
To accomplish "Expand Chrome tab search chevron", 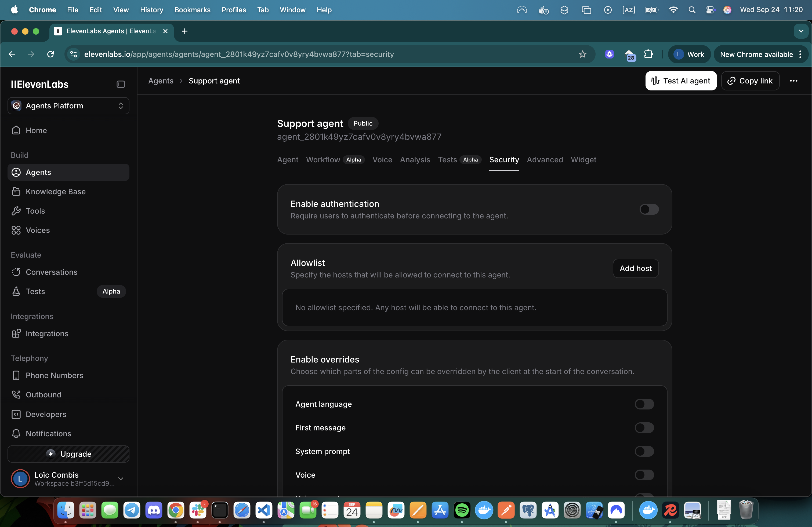I will pyautogui.click(x=801, y=31).
